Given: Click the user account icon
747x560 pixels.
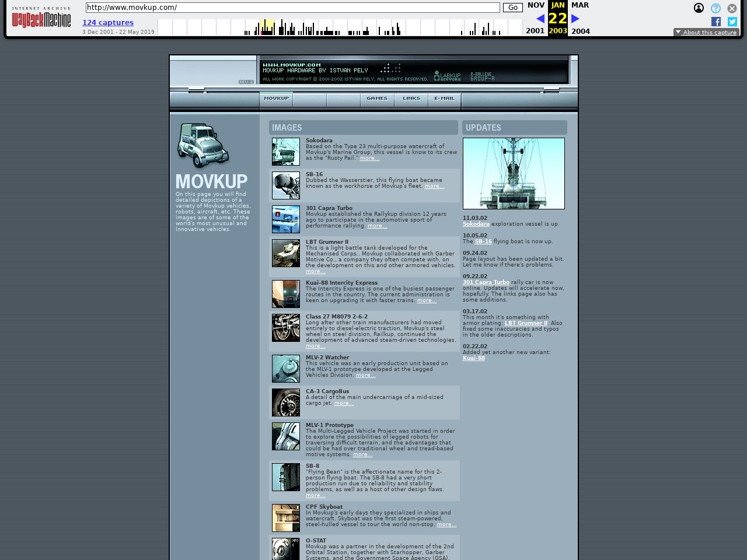Looking at the screenshot, I should coord(699,8).
